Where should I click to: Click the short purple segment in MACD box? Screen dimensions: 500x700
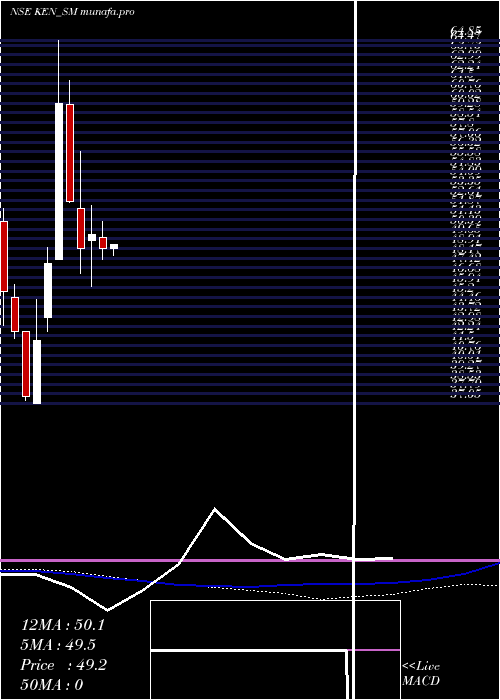tap(374, 650)
